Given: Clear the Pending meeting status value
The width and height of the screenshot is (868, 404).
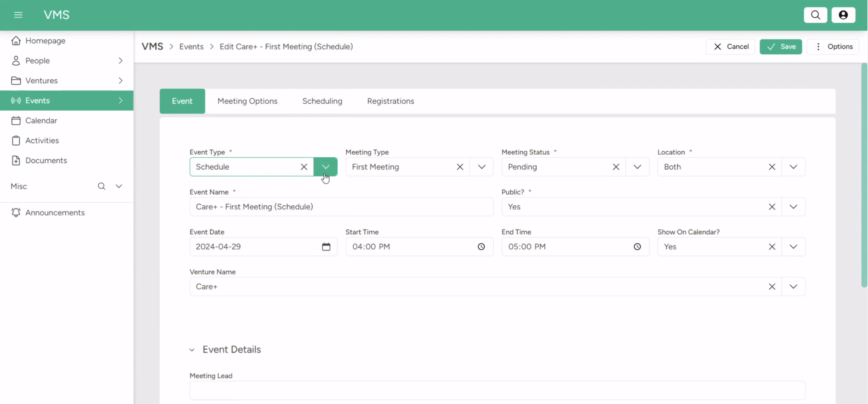Looking at the screenshot, I should [616, 167].
